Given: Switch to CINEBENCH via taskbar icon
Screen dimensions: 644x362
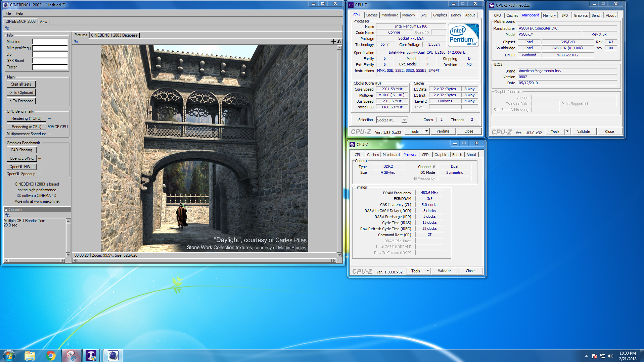Looking at the screenshot, I should tap(113, 356).
